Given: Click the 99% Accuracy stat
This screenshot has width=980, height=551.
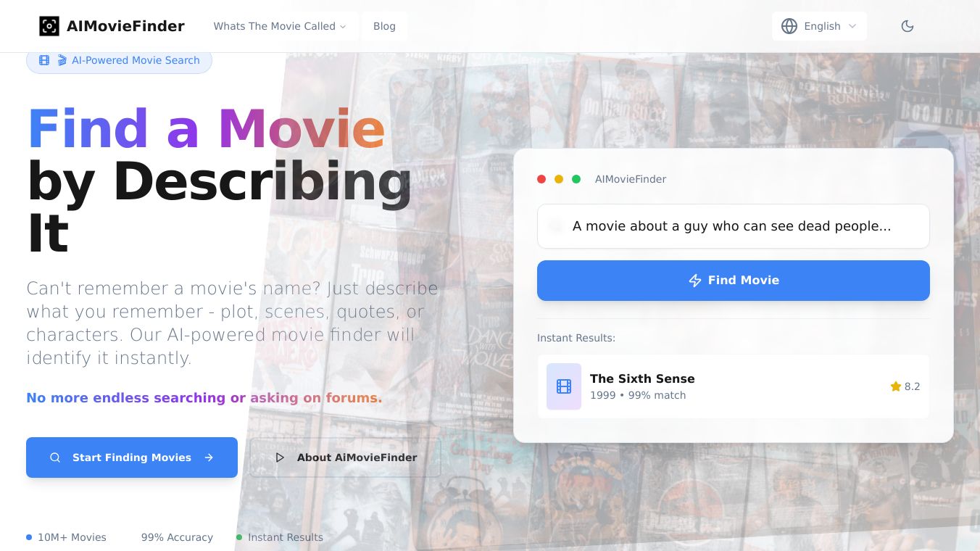Looking at the screenshot, I should [177, 537].
